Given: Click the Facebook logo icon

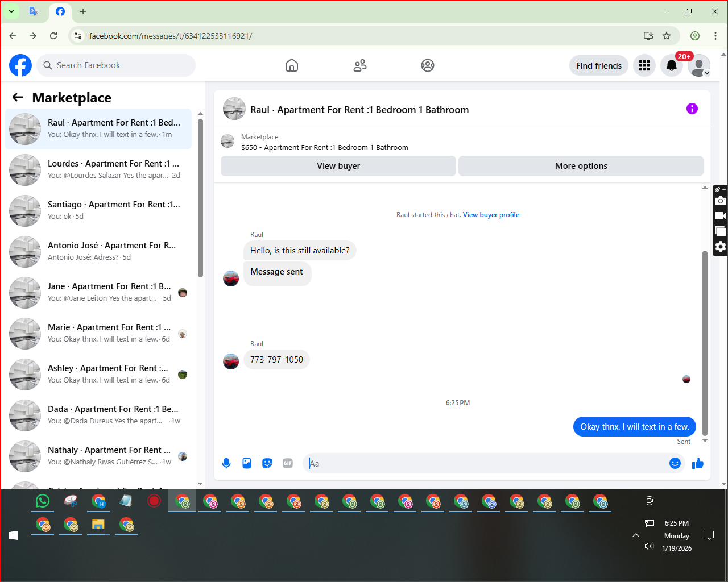Looking at the screenshot, I should click(x=20, y=65).
